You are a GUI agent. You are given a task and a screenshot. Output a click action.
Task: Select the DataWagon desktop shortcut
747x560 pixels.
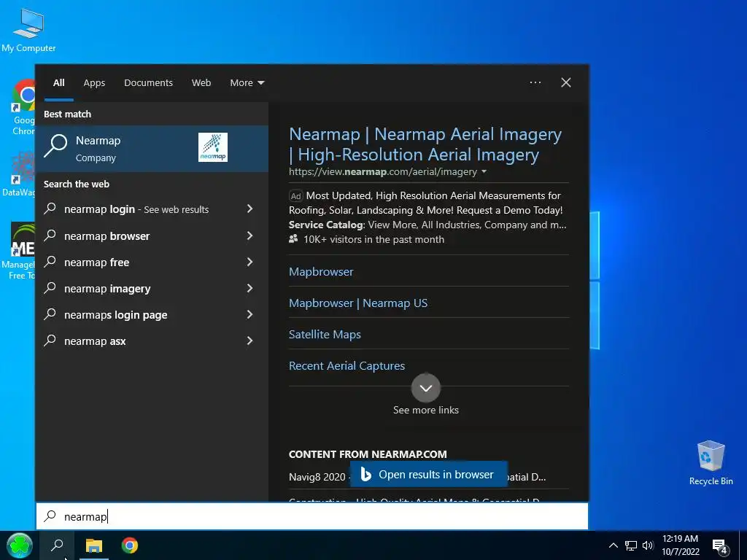[x=19, y=174]
